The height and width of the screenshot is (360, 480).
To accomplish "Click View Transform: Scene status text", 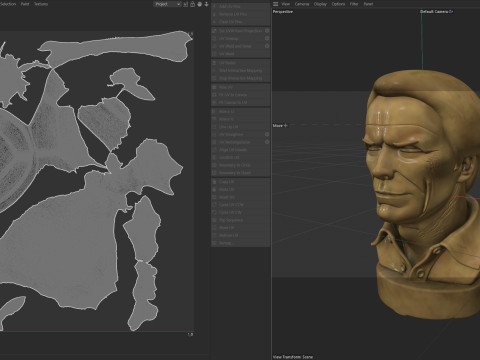I will (293, 357).
